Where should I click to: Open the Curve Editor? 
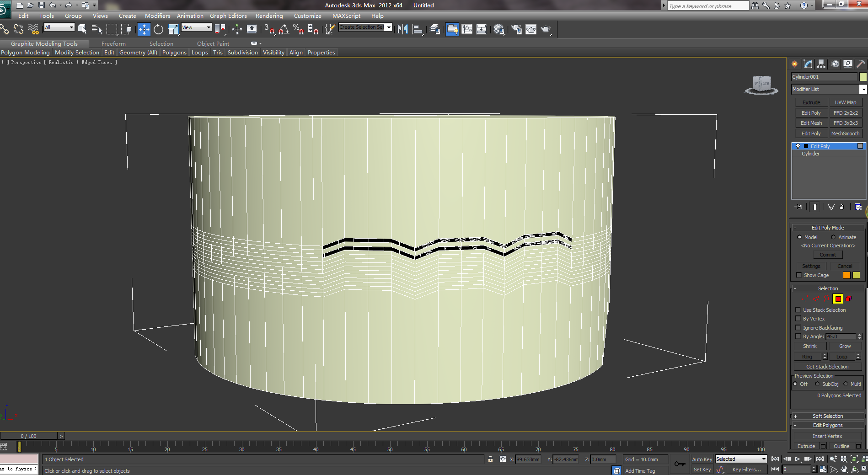467,29
